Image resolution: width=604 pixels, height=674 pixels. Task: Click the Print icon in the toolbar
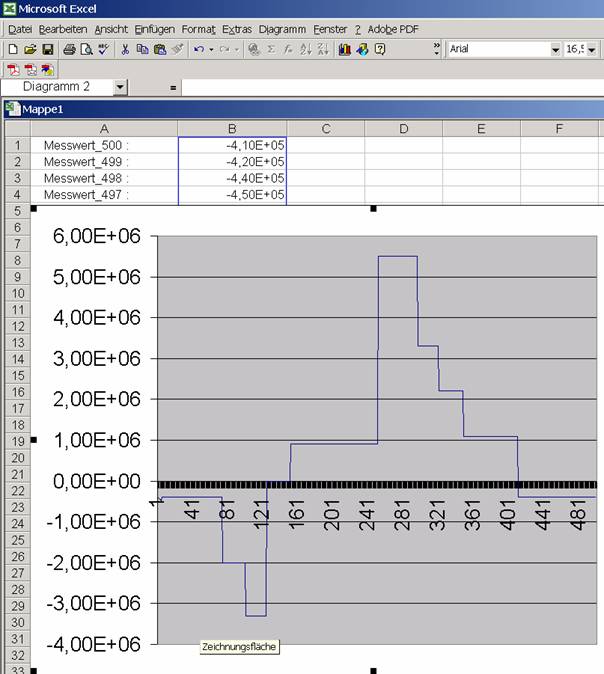(69, 49)
